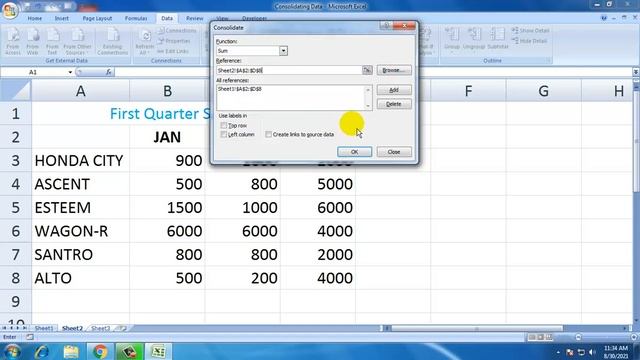
Task: Open the Page Layout tab
Action: point(97,18)
